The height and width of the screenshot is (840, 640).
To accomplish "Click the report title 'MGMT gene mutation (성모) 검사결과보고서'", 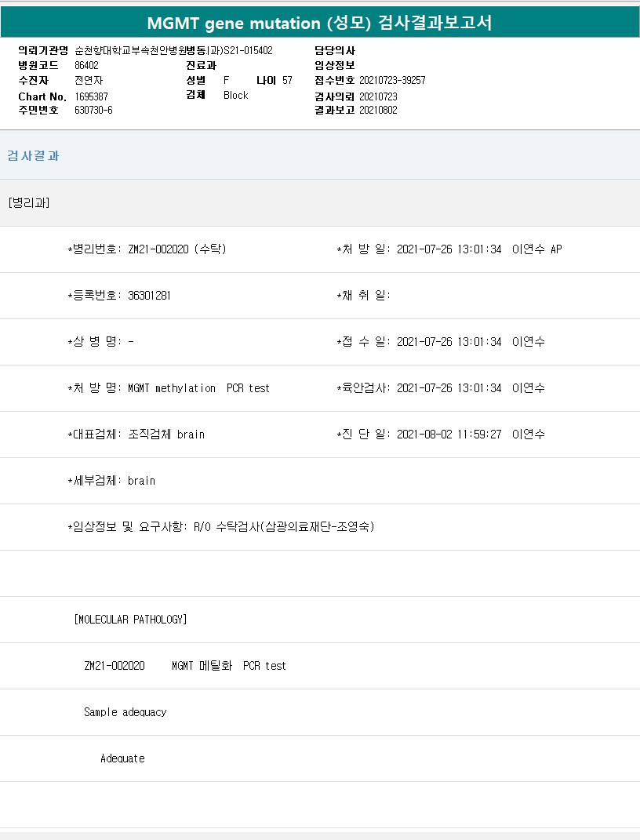I will coord(320,23).
